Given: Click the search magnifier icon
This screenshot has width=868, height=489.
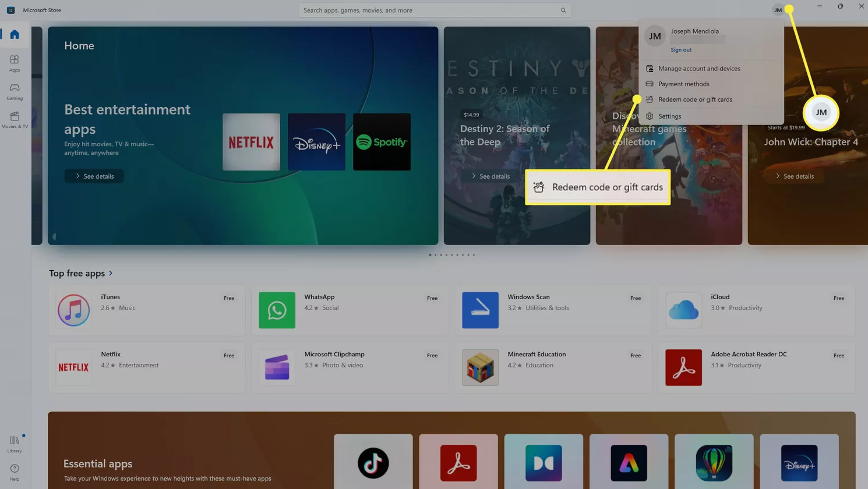Looking at the screenshot, I should pos(563,10).
